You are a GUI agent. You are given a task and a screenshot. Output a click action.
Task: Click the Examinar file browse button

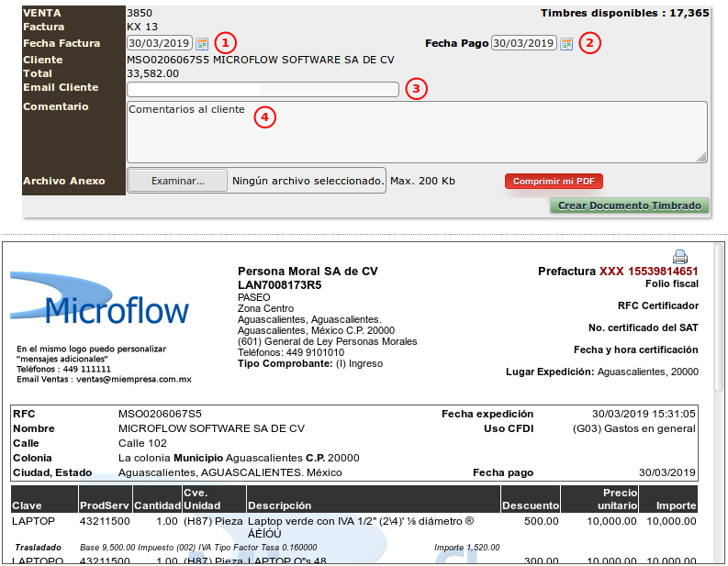coord(178,181)
